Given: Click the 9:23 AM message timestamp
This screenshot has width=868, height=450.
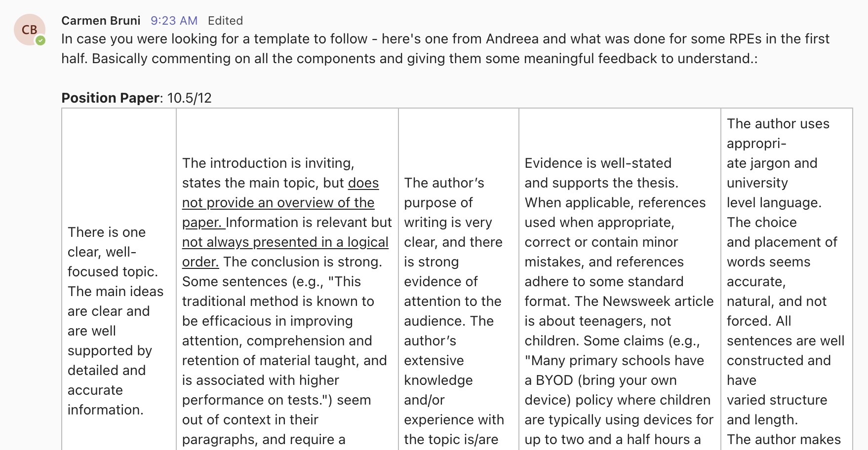Looking at the screenshot, I should coord(174,21).
